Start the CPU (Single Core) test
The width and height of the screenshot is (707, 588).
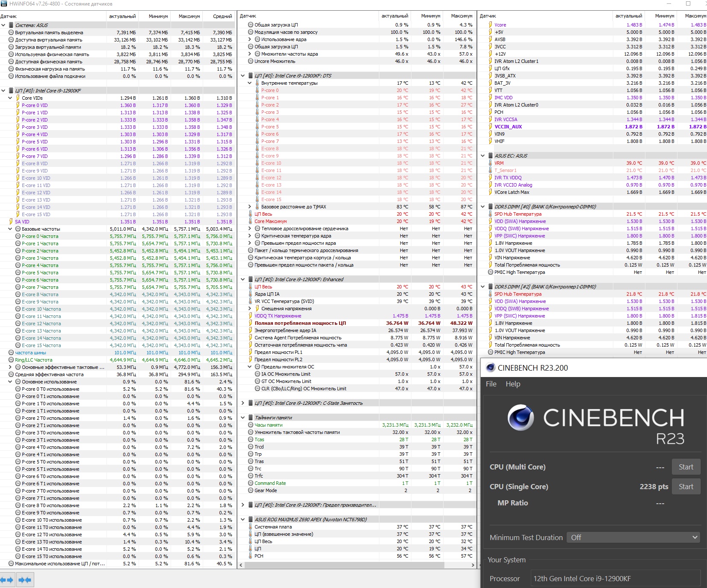686,487
